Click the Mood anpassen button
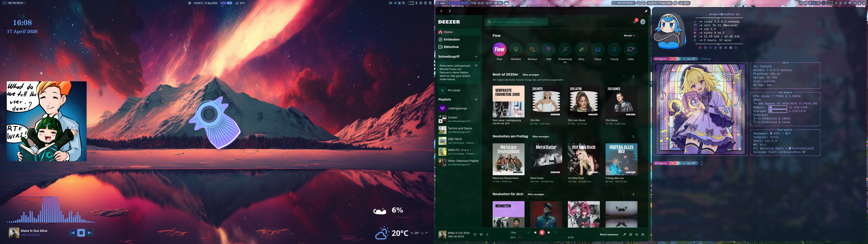The height and width of the screenshot is (244, 868). (609, 235)
